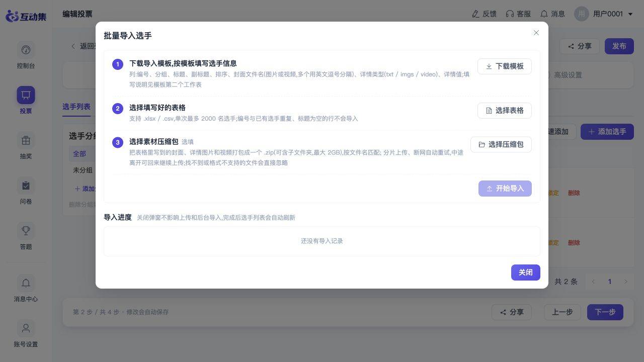Click 开始导入 button
The width and height of the screenshot is (644, 362).
click(x=505, y=189)
